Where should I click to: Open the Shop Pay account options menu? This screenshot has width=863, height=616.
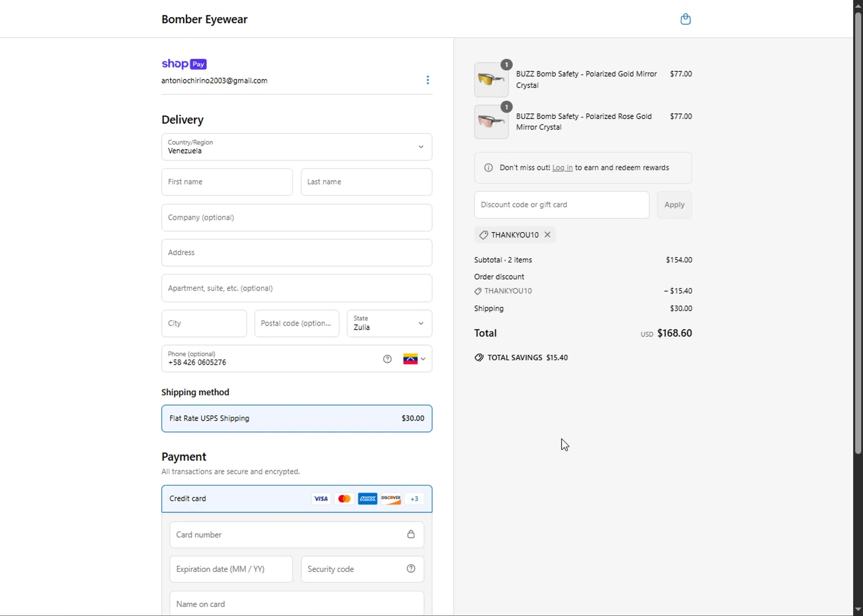click(x=427, y=80)
